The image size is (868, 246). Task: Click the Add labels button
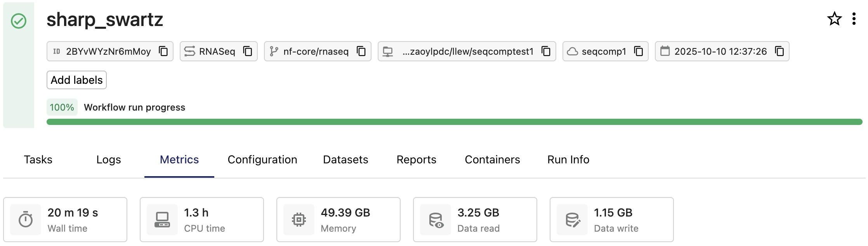click(x=77, y=80)
